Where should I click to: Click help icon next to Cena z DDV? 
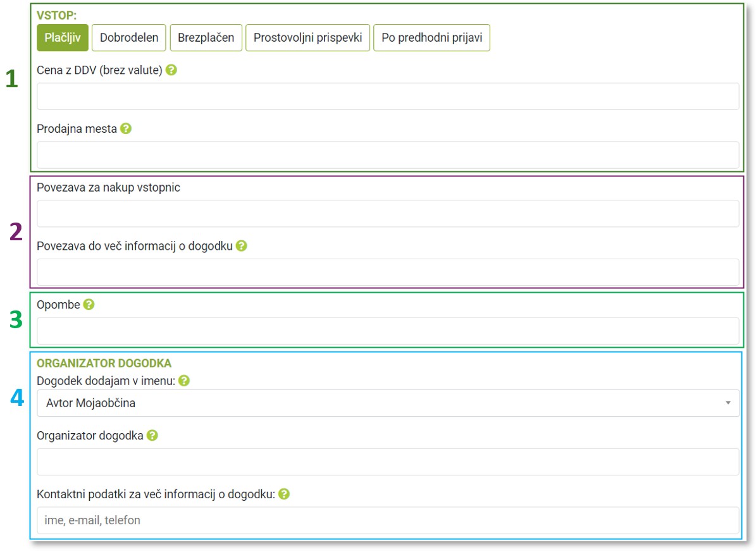[171, 70]
